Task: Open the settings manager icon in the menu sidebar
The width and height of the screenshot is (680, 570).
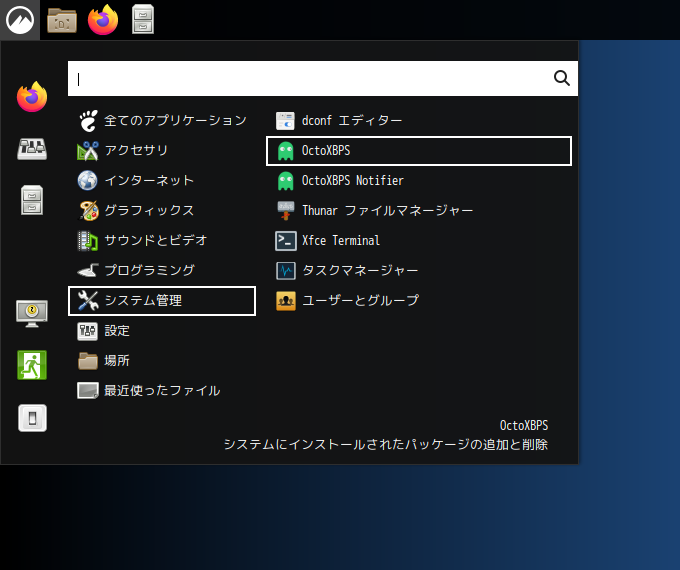Action: click(32, 149)
